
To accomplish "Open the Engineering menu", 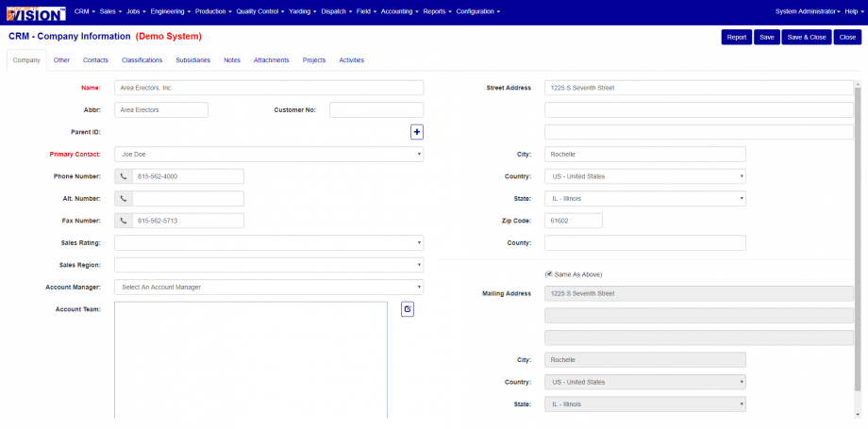I will 171,11.
